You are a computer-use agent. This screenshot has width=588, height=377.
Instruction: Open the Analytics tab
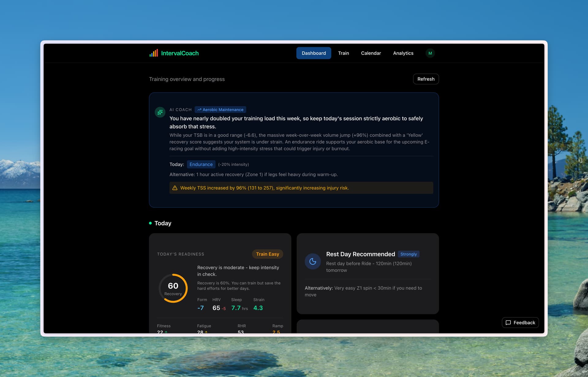[403, 53]
